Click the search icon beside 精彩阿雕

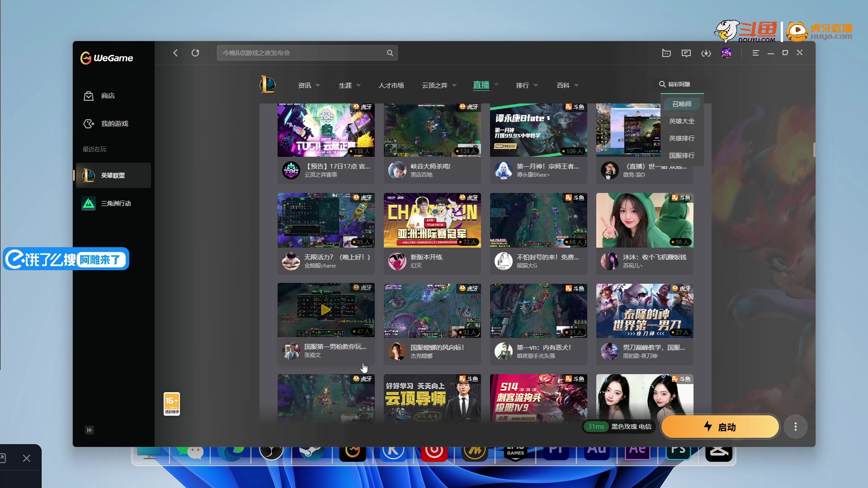(662, 84)
